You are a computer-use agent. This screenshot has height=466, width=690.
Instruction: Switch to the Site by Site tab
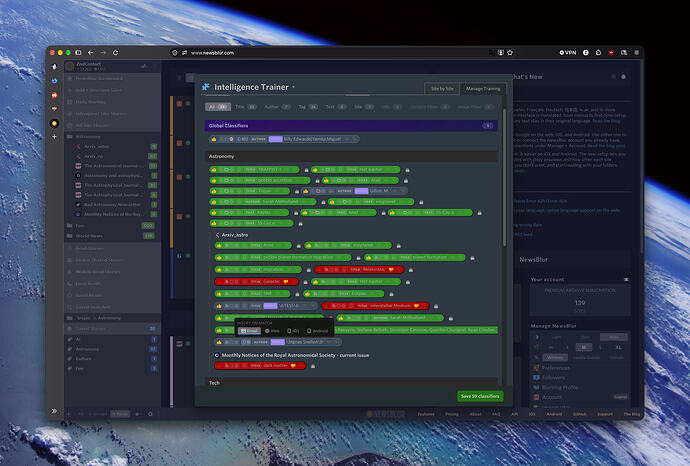click(x=442, y=88)
